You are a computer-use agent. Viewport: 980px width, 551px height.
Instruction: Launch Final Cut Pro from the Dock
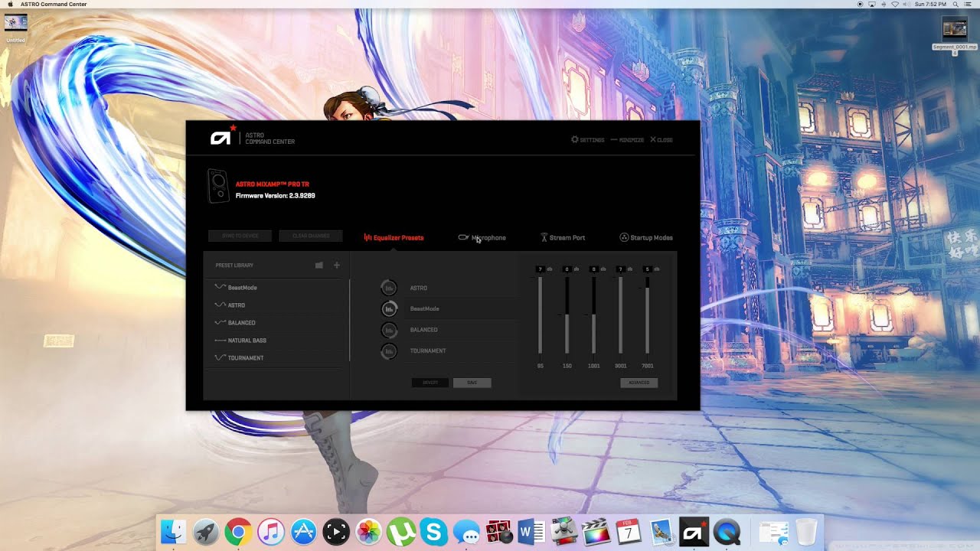[x=596, y=532]
